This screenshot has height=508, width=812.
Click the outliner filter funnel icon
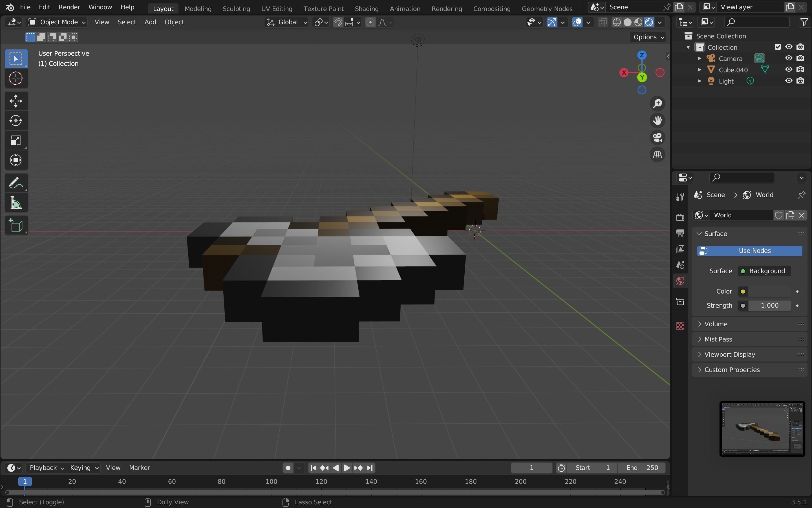(804, 22)
